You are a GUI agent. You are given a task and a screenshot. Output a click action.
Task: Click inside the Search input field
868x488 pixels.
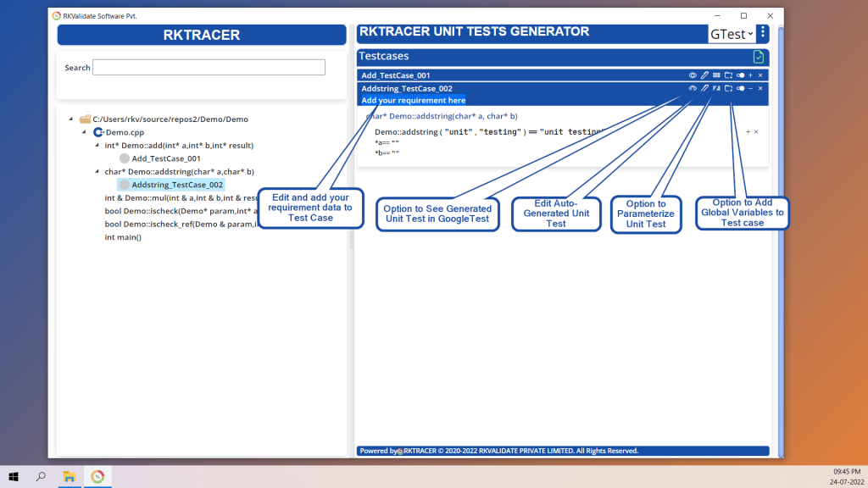click(208, 67)
